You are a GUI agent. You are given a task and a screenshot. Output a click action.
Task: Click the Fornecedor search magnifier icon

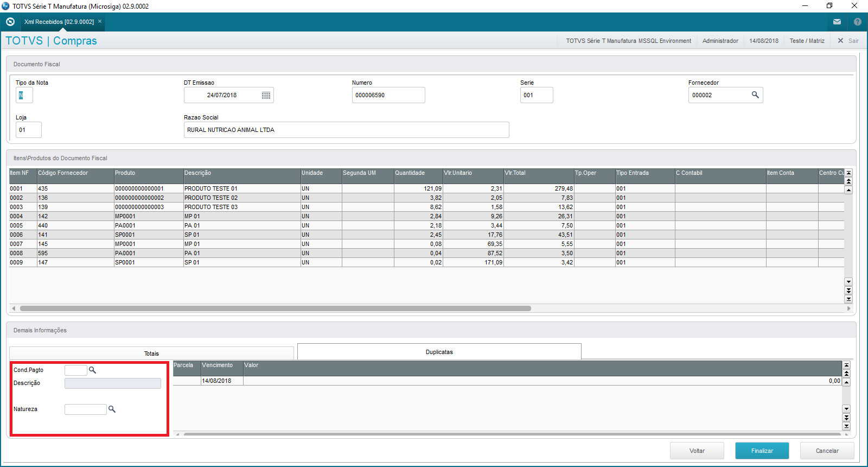click(x=755, y=95)
